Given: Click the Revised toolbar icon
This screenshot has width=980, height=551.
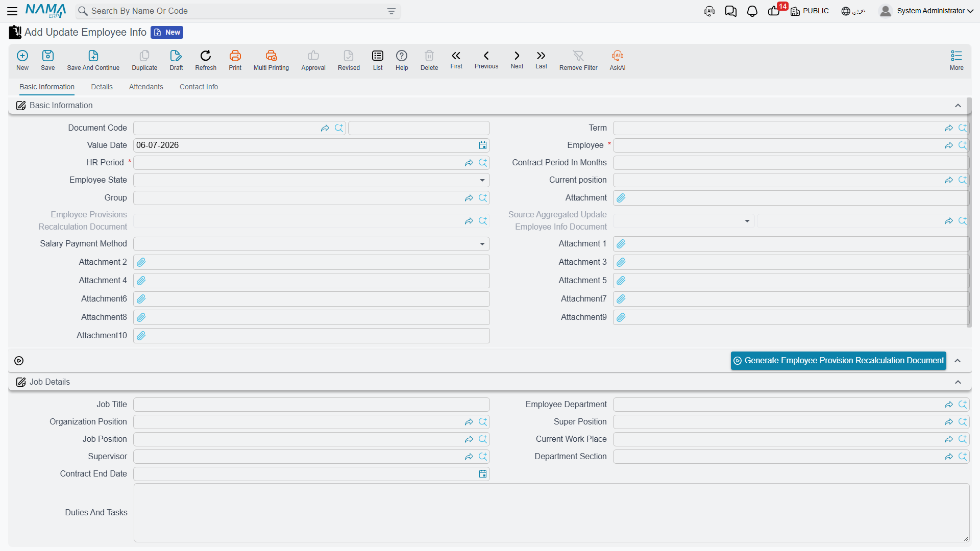Looking at the screenshot, I should pyautogui.click(x=349, y=60).
